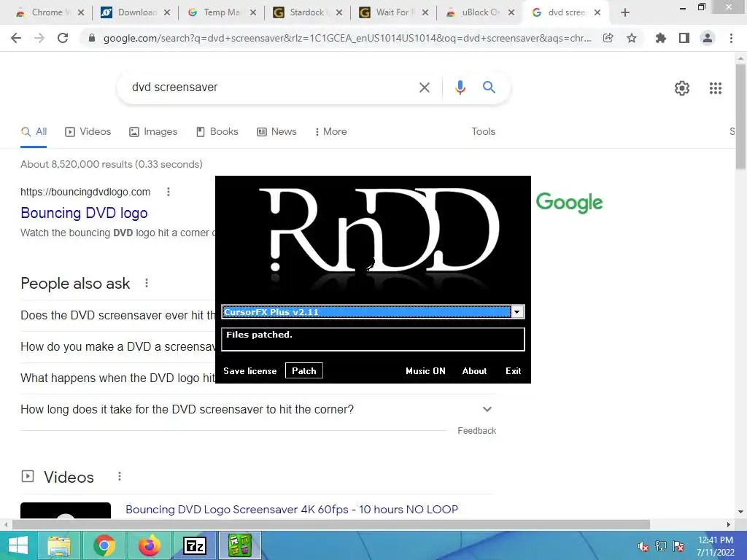The height and width of the screenshot is (560, 747).
Task: Click the vertical scrollbar thumb
Action: pos(741,116)
